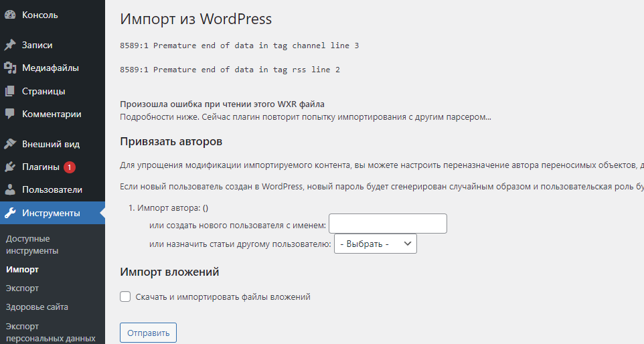Click the Плагины plug icon
This screenshot has height=344, width=644.
tap(10, 167)
